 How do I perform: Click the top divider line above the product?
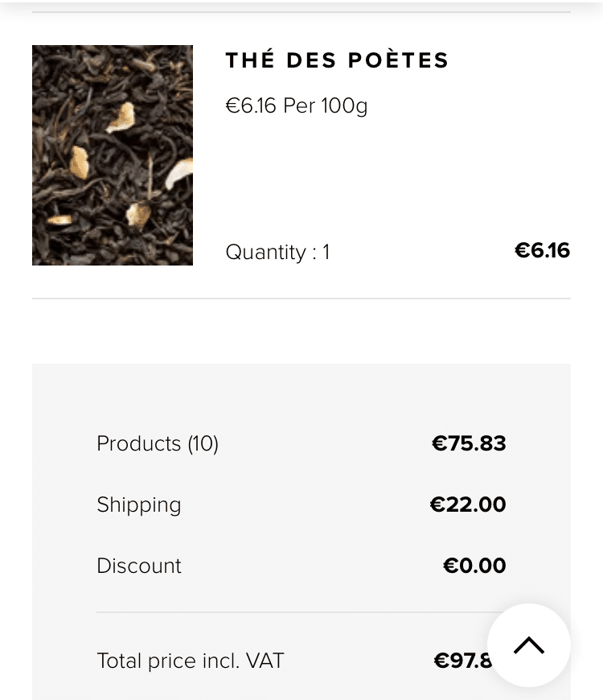click(x=301, y=12)
